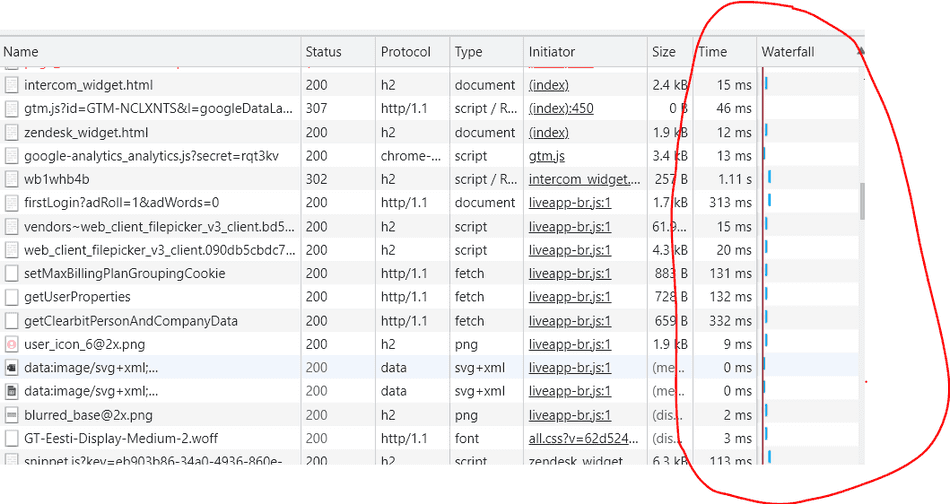Sort by the Time column header
Viewport: 950px width, 504px height.
725,51
